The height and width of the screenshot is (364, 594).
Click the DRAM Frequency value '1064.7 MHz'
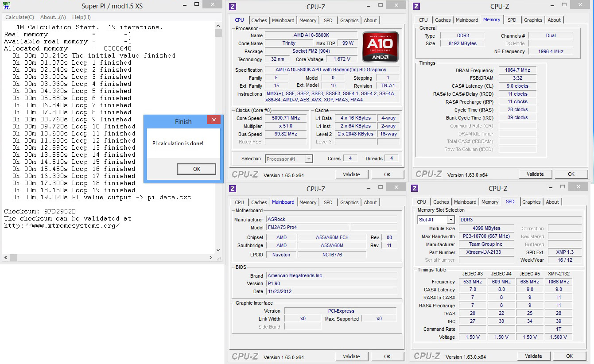tap(517, 70)
